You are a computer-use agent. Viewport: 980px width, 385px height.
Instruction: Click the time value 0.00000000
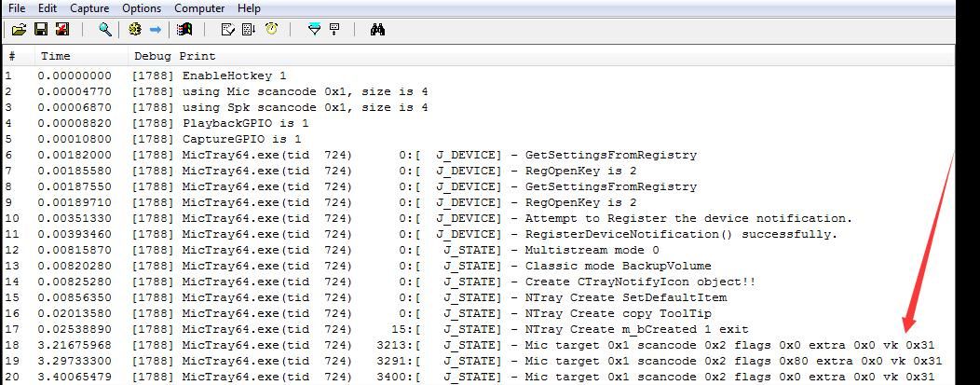75,76
